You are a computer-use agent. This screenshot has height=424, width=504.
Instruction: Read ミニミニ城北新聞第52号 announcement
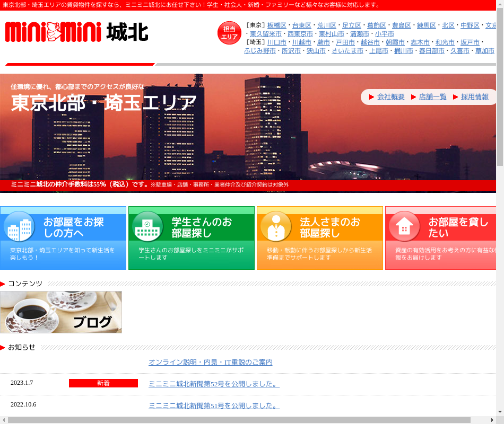[213, 384]
